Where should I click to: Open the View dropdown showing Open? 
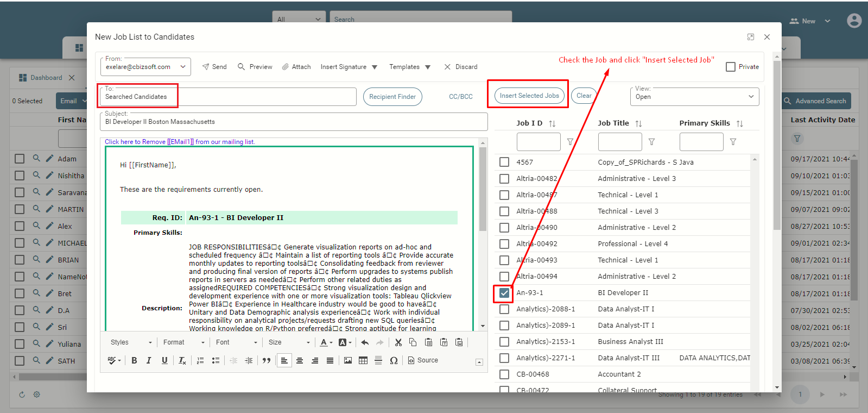click(x=695, y=97)
